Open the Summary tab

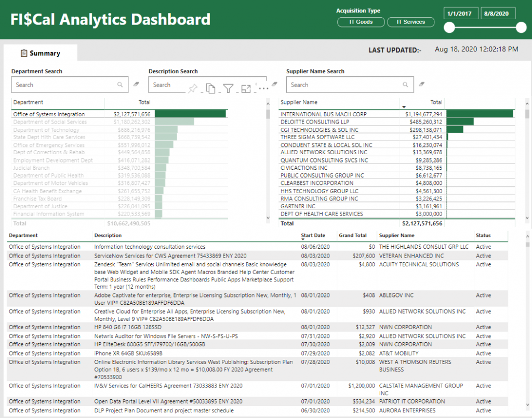(41, 53)
